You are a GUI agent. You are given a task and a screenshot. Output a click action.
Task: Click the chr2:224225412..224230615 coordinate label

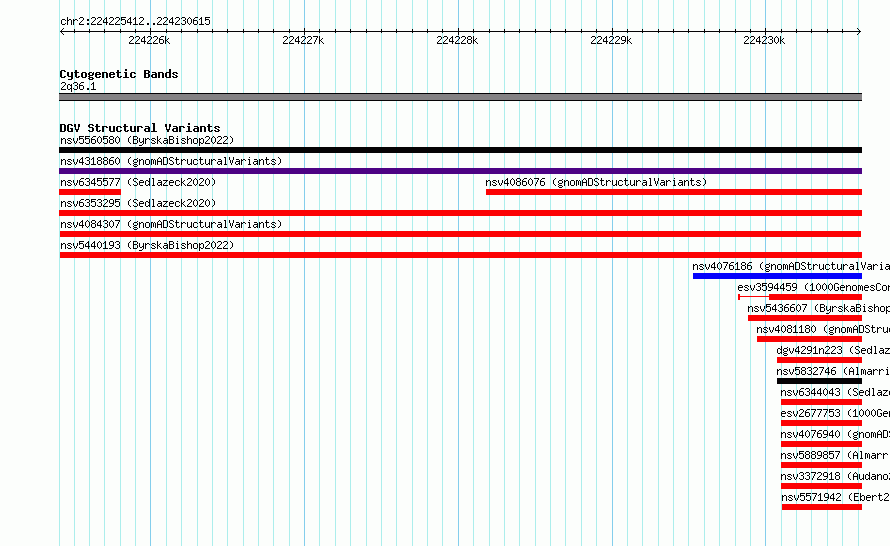tap(135, 21)
